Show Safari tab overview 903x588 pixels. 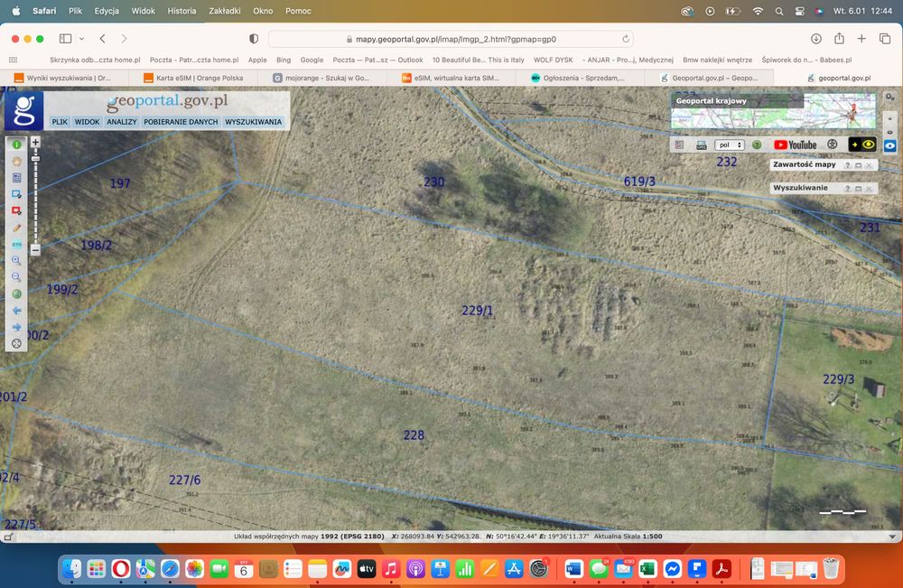[x=885, y=39]
